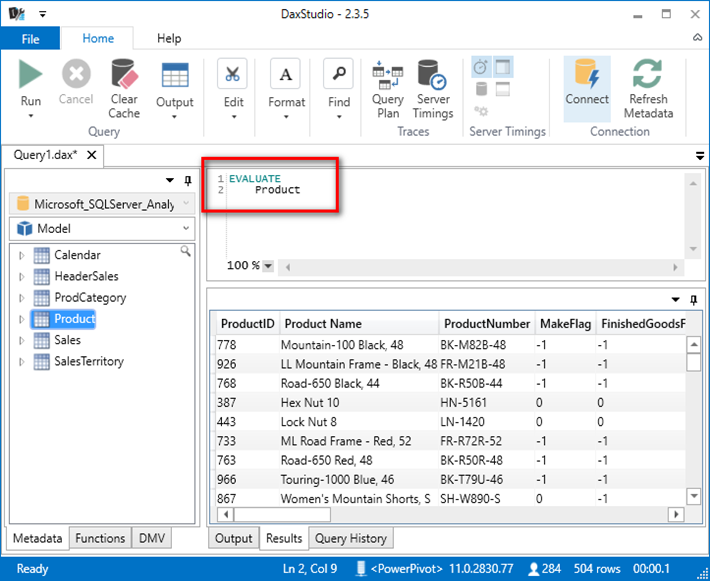Open the metadata pane options arrow
Image resolution: width=710 pixels, height=581 pixels.
[x=170, y=180]
